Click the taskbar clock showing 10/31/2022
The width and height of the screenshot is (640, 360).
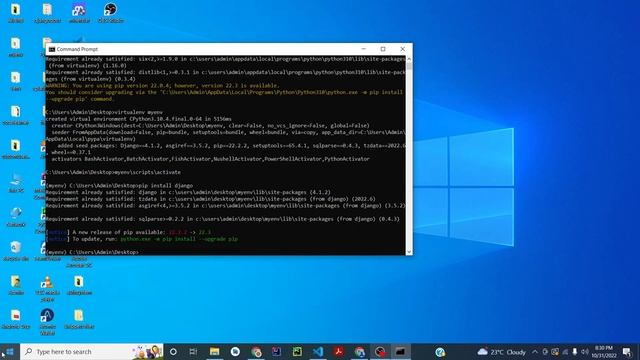click(604, 352)
